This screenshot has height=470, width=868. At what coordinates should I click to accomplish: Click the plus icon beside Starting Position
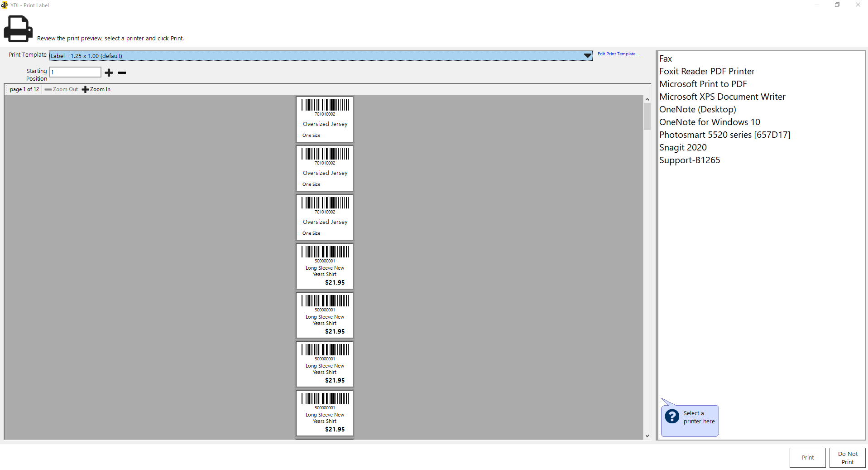coord(109,73)
